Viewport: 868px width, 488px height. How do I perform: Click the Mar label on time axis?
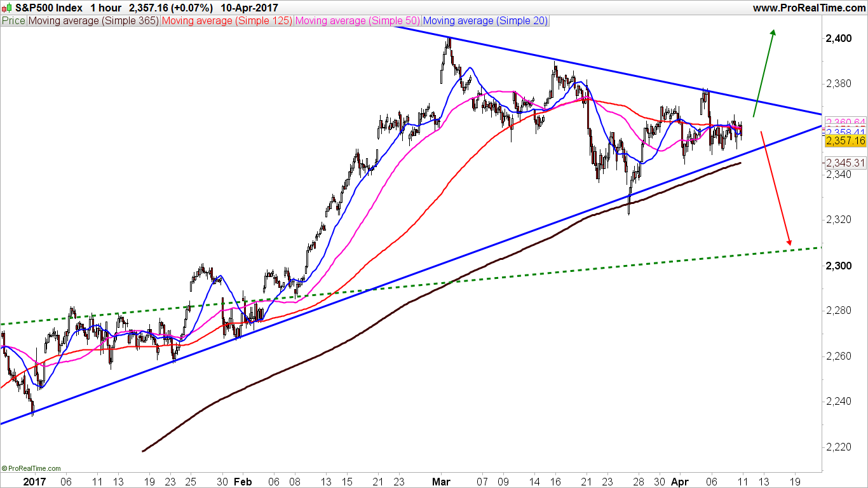pyautogui.click(x=441, y=482)
